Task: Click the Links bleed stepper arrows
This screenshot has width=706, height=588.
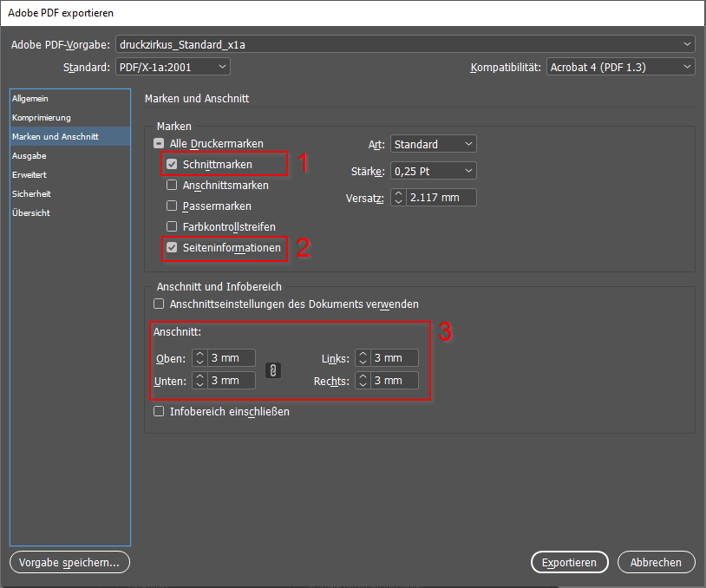Action: point(363,358)
